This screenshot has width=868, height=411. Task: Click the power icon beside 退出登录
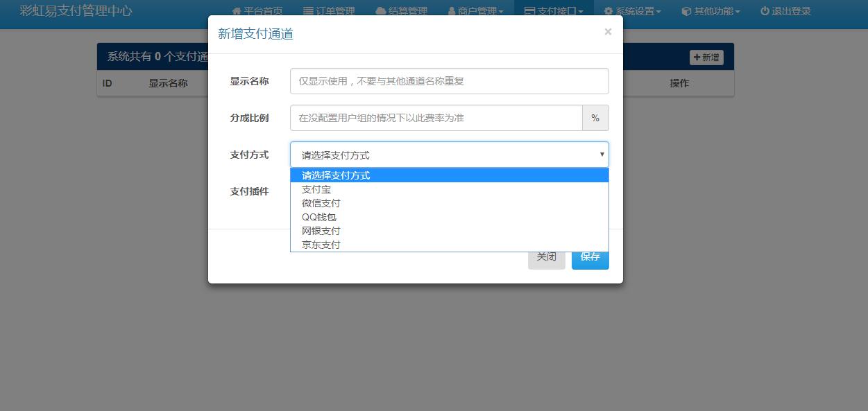click(x=765, y=11)
